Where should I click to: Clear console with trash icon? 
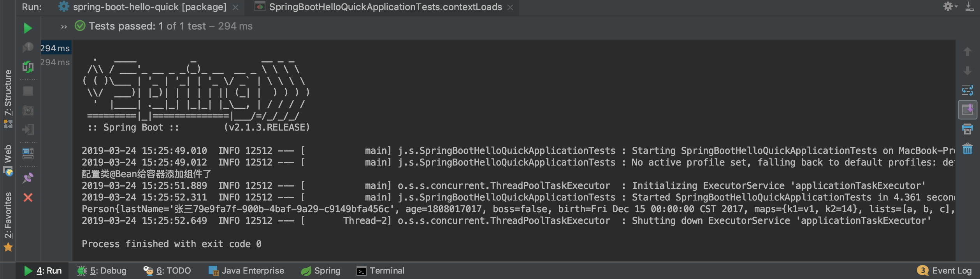967,149
